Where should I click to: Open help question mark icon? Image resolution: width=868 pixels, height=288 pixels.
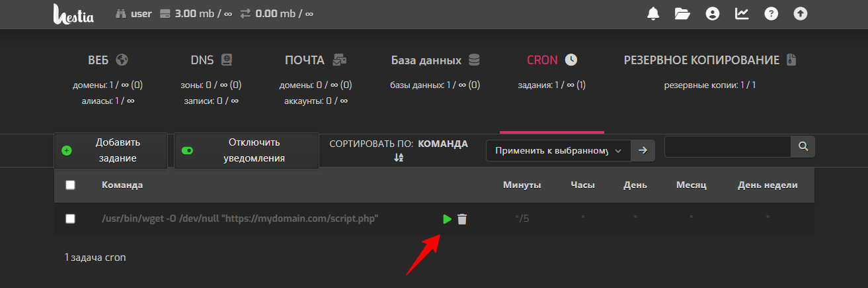pos(771,13)
